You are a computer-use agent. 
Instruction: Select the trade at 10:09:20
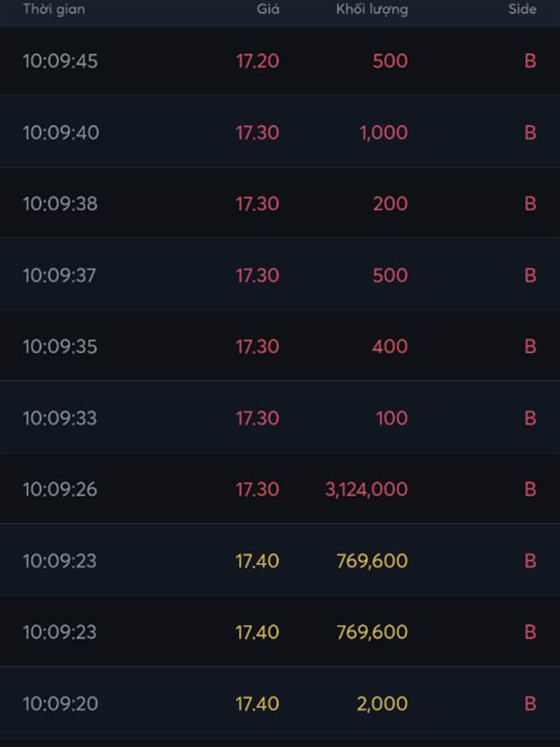coord(280,704)
